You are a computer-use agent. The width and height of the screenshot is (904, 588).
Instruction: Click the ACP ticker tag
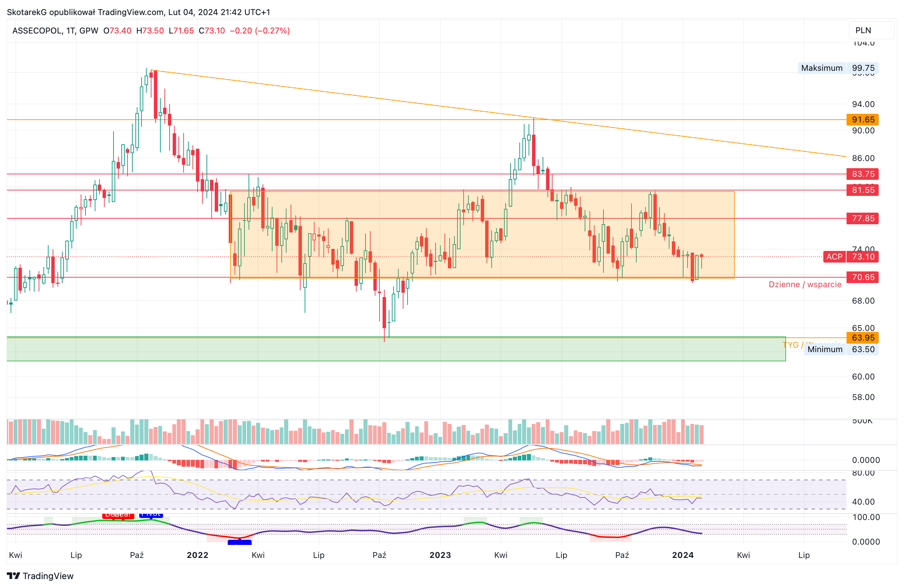[x=835, y=257]
